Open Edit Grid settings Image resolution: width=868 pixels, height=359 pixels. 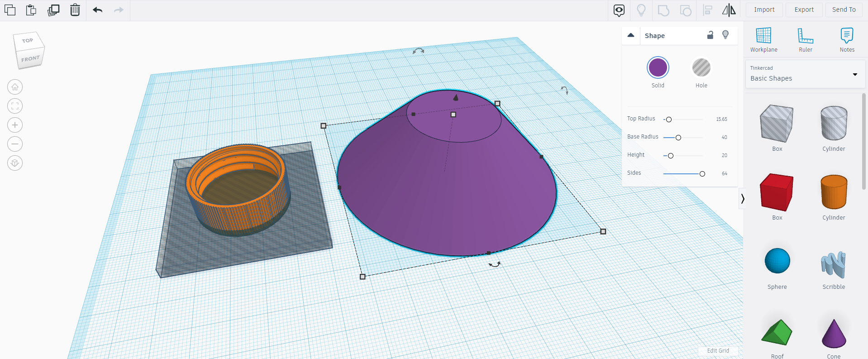click(718, 351)
